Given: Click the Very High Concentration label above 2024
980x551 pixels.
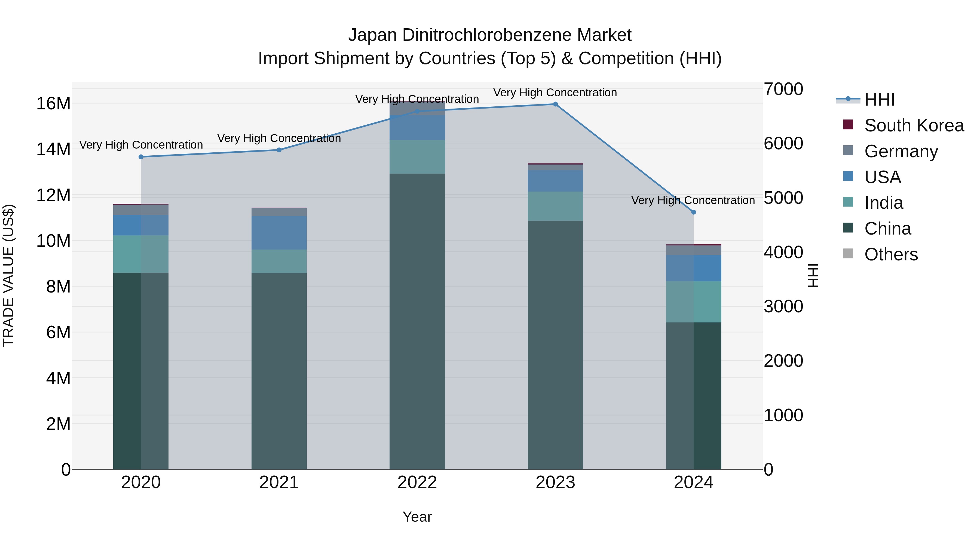Looking at the screenshot, I should 693,200.
